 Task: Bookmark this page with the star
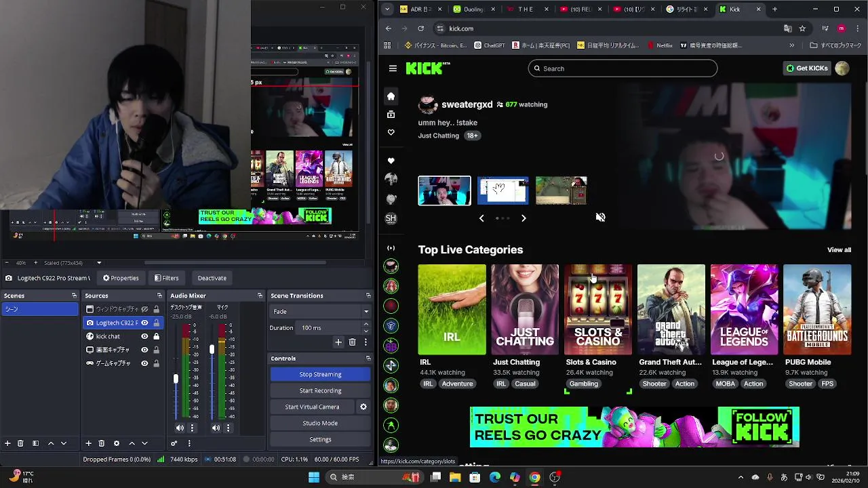pos(802,28)
